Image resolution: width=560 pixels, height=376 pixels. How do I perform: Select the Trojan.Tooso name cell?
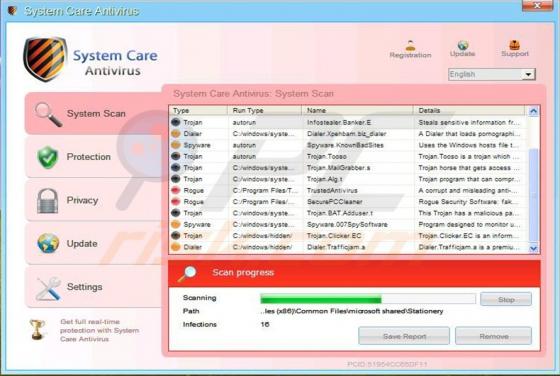click(326, 156)
